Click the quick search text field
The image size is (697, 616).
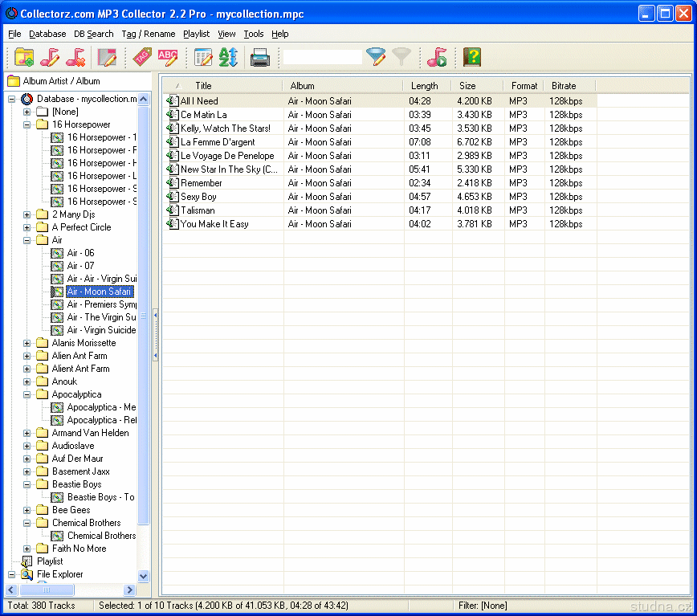point(322,57)
